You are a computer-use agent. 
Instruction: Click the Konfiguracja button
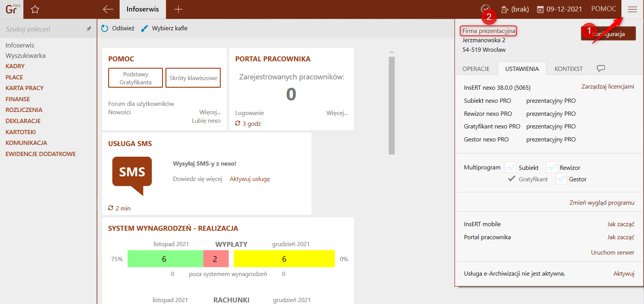pyautogui.click(x=608, y=34)
